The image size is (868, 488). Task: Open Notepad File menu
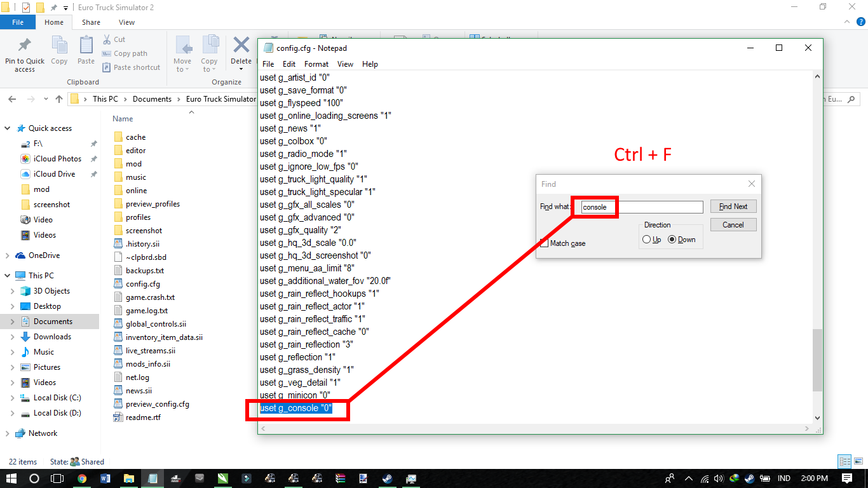pyautogui.click(x=268, y=64)
